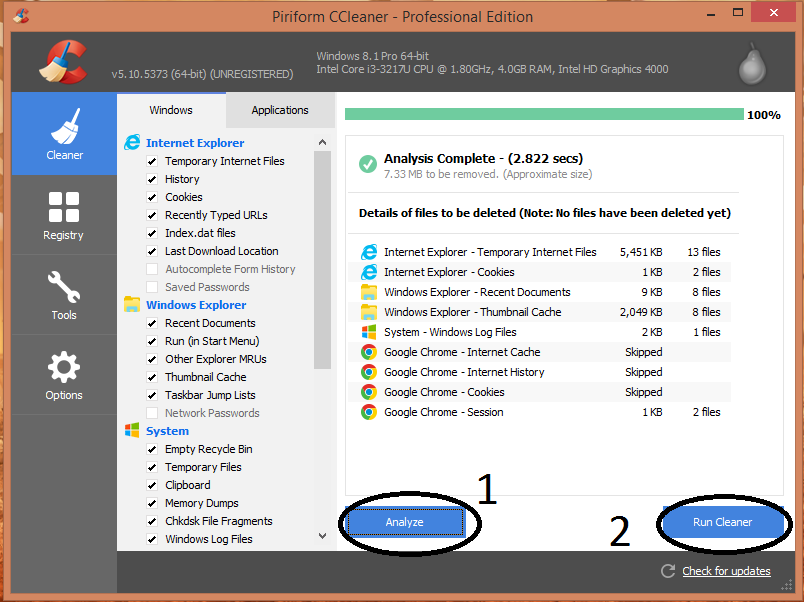
Task: Toggle the Clipboard checkbox
Action: pyautogui.click(x=152, y=485)
